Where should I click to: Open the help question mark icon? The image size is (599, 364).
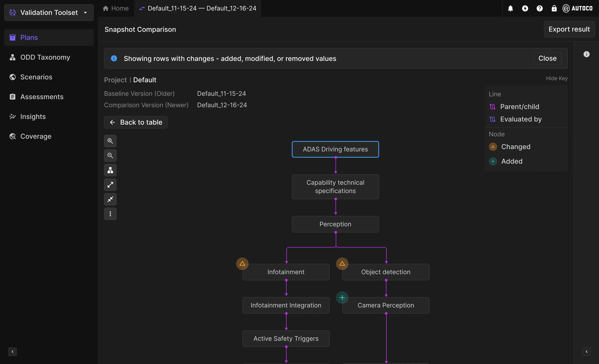tap(539, 9)
